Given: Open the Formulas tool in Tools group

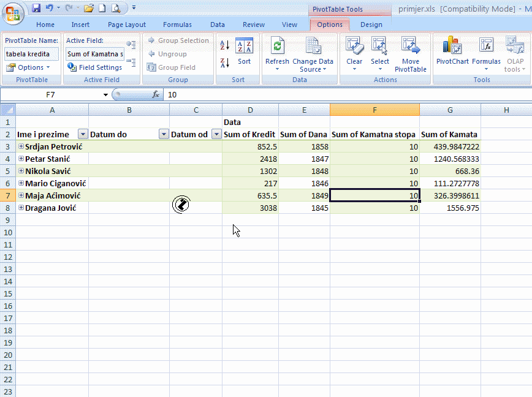Looking at the screenshot, I should (486, 48).
